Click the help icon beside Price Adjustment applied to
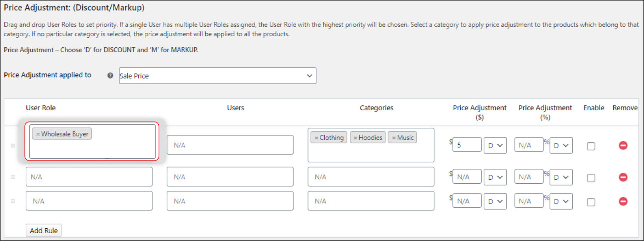644x241 pixels. coord(110,76)
